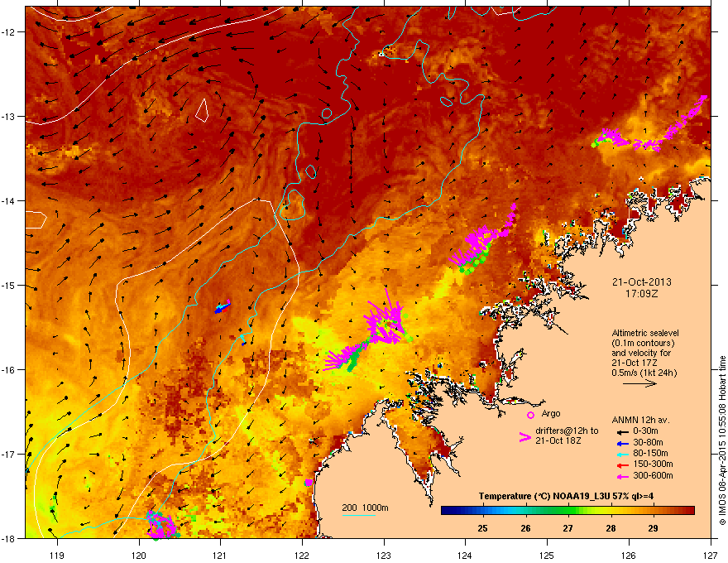Click the colorbar tick label '29'
Viewport: 728px width, 563px height.
[654, 528]
